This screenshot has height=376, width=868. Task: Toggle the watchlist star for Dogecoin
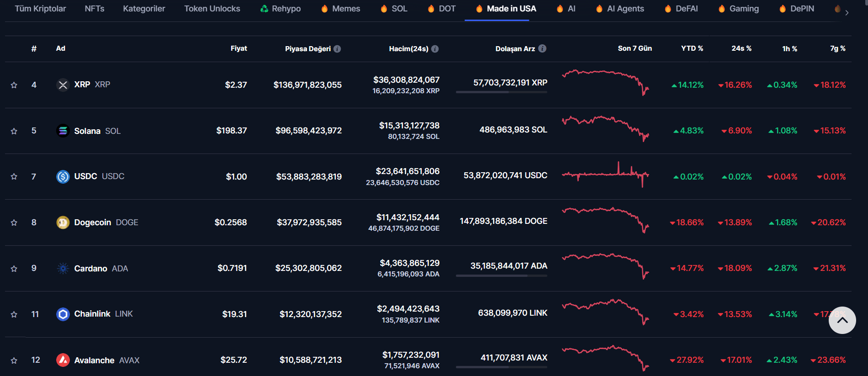(14, 222)
